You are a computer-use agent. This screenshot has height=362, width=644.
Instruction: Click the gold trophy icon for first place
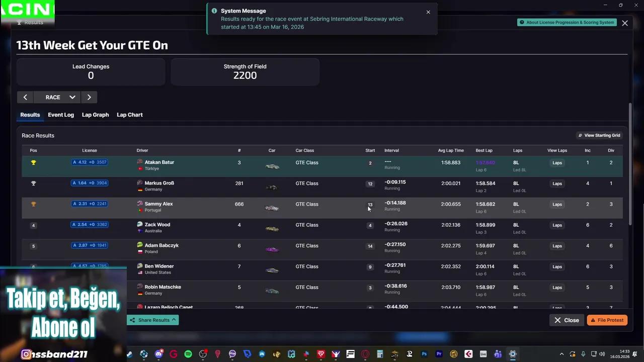pyautogui.click(x=33, y=163)
